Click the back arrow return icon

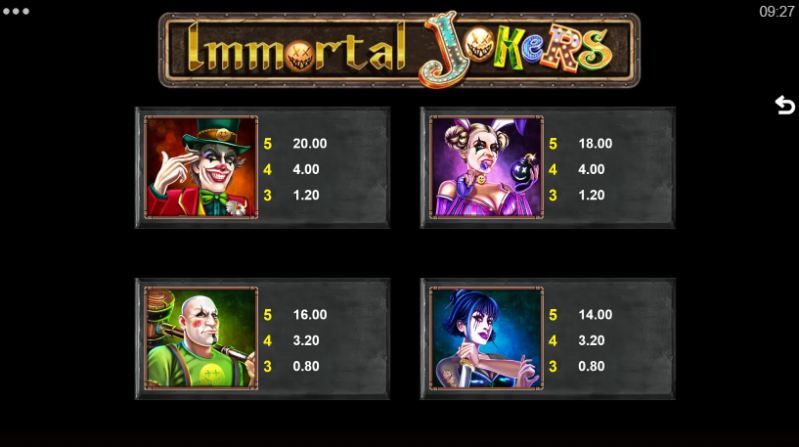(x=785, y=105)
